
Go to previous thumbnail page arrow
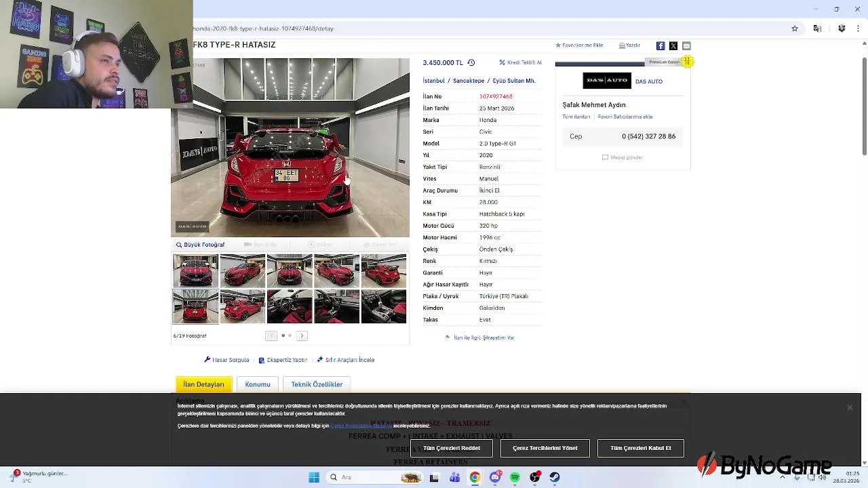(x=271, y=335)
